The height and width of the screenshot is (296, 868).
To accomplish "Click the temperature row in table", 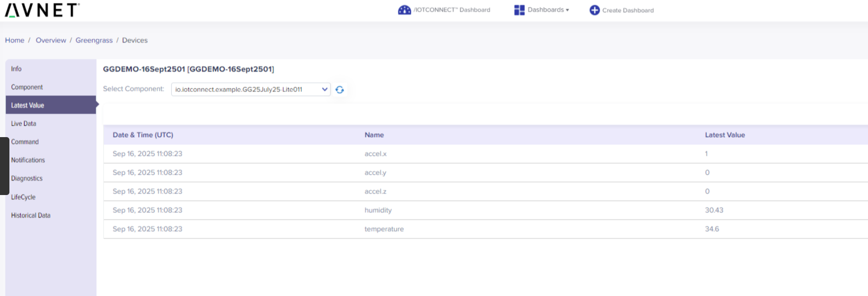I will [x=384, y=229].
